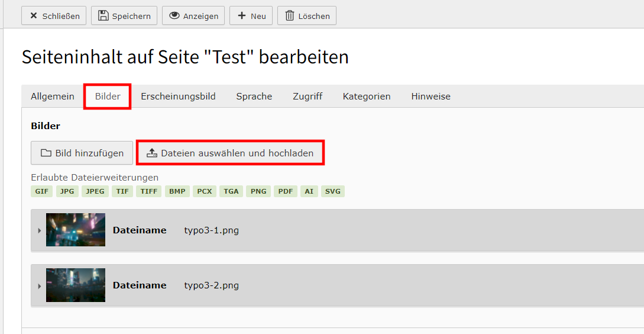Open the Erscheinungsbild tab
Image resolution: width=644 pixels, height=334 pixels.
click(x=178, y=97)
